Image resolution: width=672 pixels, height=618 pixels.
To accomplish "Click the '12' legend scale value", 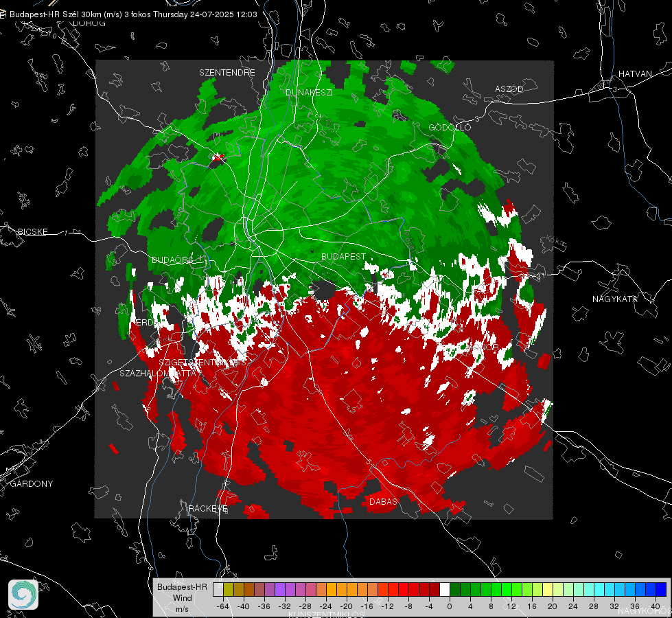I will tap(511, 606).
